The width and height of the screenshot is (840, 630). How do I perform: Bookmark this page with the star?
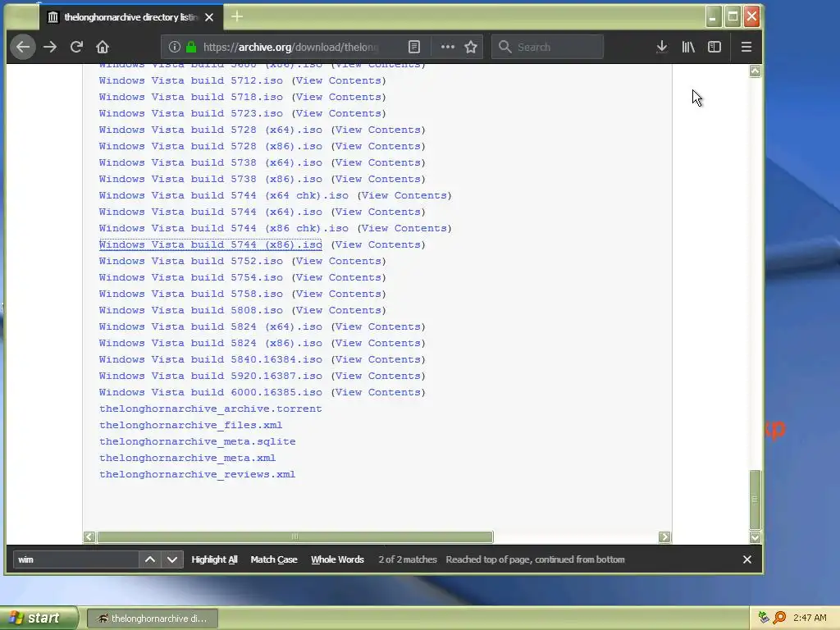tap(471, 47)
